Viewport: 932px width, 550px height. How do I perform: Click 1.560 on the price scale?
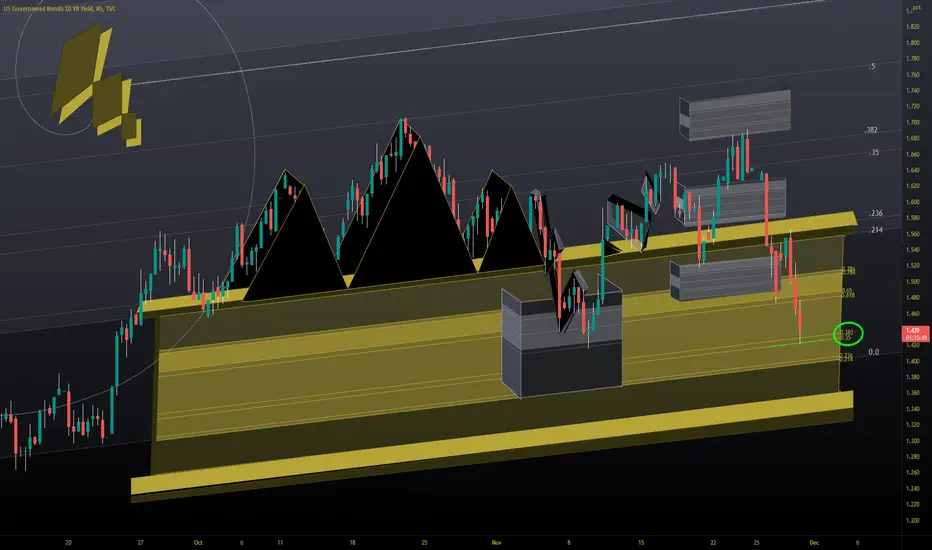(912, 234)
